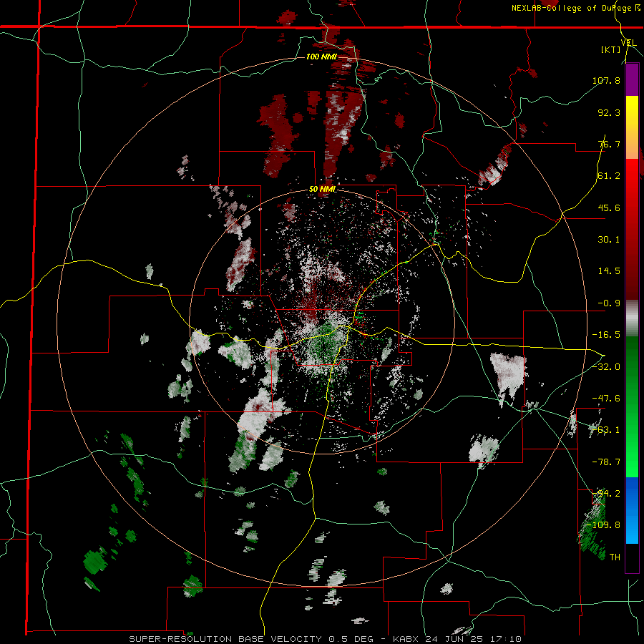The width and height of the screenshot is (644, 644).
Task: Click the VEL scale title
Action: point(628,43)
